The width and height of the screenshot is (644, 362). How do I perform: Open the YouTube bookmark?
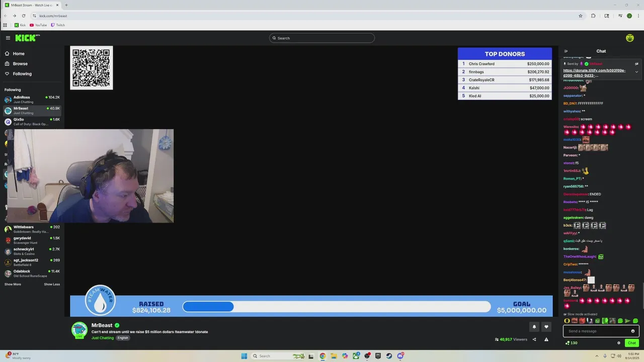pos(38,25)
